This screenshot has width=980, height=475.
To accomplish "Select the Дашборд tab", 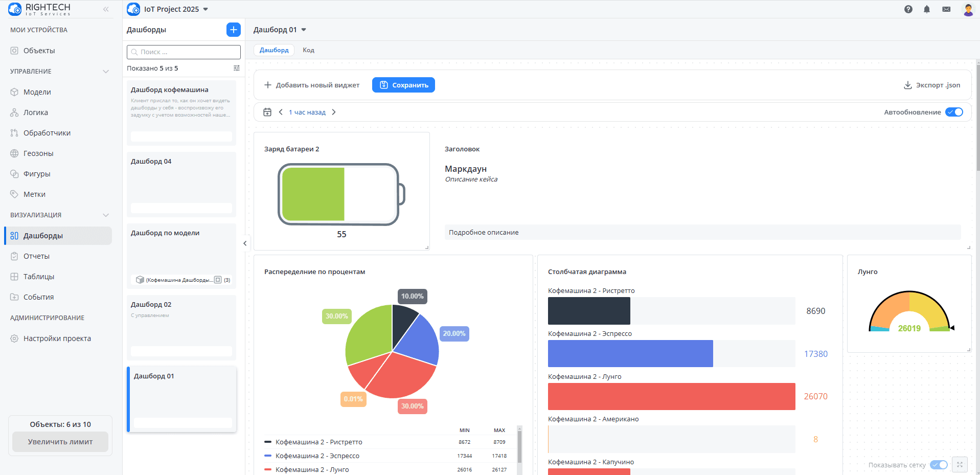I will (274, 50).
